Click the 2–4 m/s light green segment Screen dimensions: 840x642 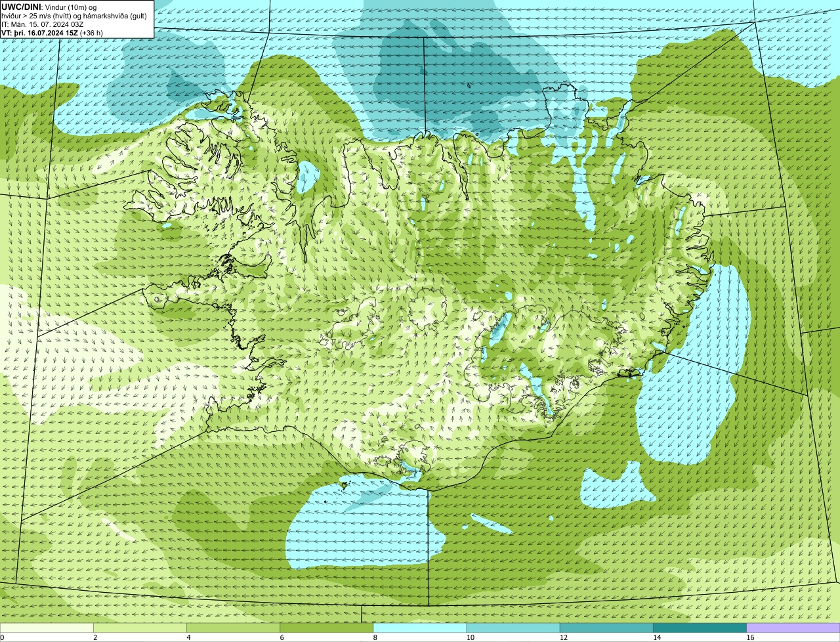140,628
